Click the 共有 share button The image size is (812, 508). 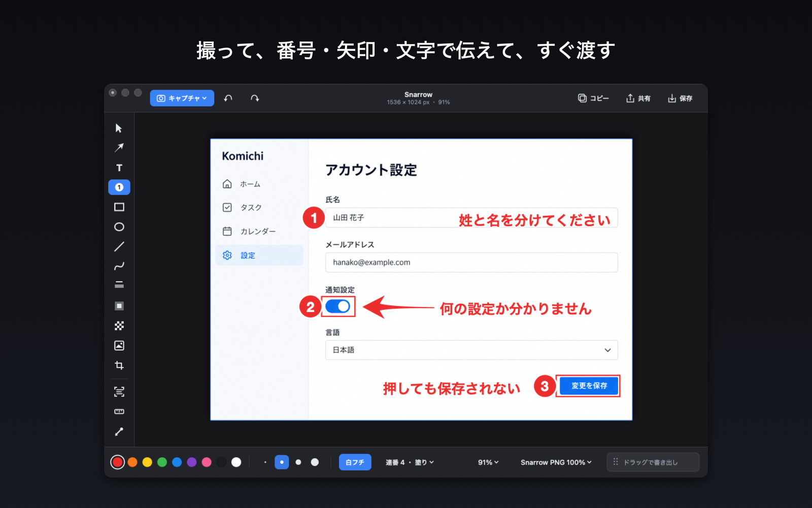tap(638, 98)
